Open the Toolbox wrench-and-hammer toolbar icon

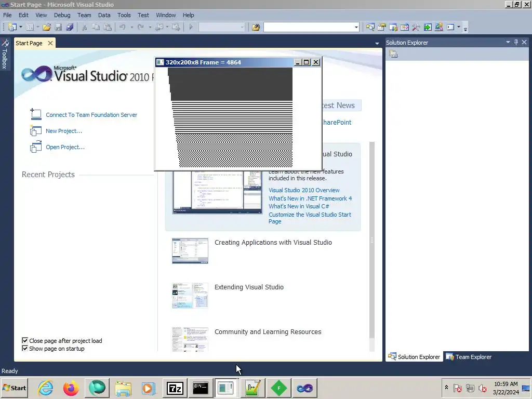416,27
